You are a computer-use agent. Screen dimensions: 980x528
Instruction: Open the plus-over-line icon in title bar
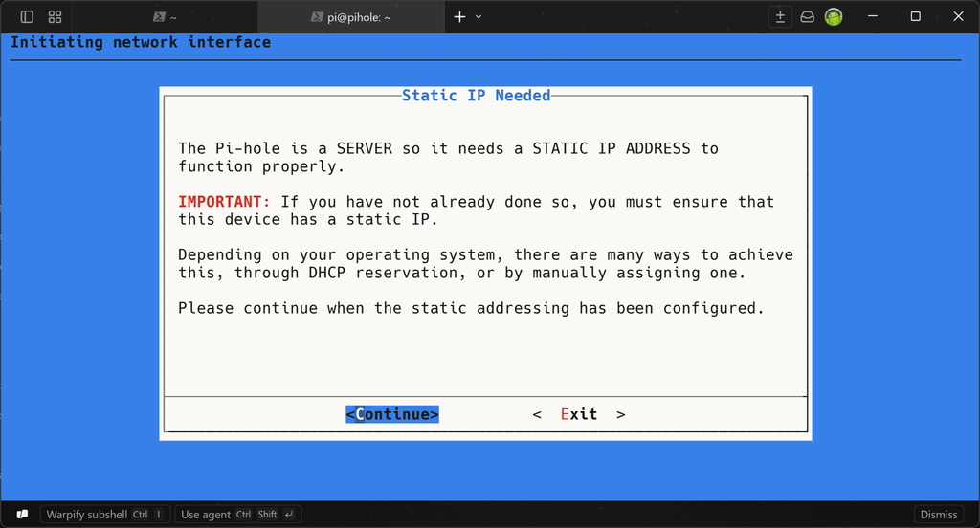(780, 17)
